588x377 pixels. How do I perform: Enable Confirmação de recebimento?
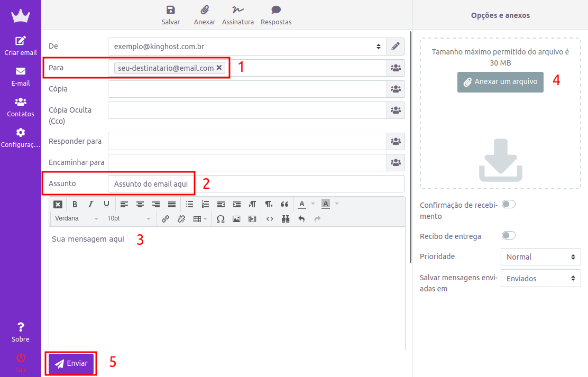508,204
